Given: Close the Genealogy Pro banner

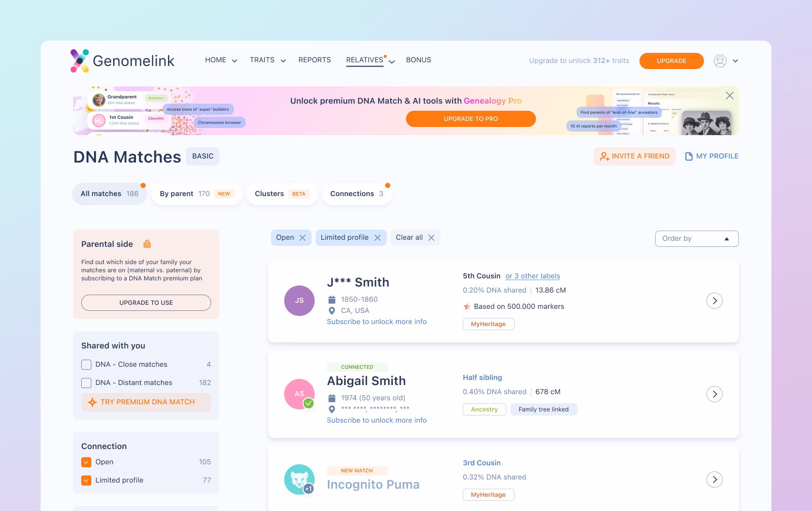Looking at the screenshot, I should click(730, 95).
